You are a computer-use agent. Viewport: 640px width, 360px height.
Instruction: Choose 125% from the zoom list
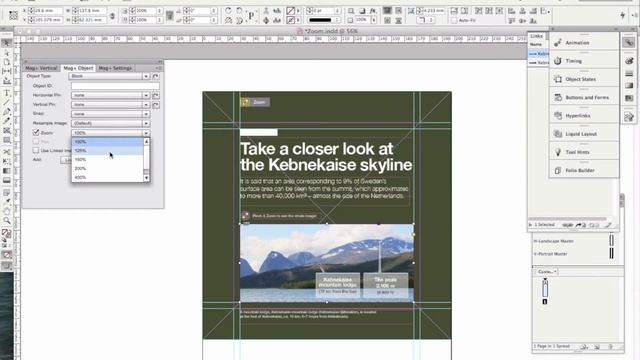coord(108,151)
